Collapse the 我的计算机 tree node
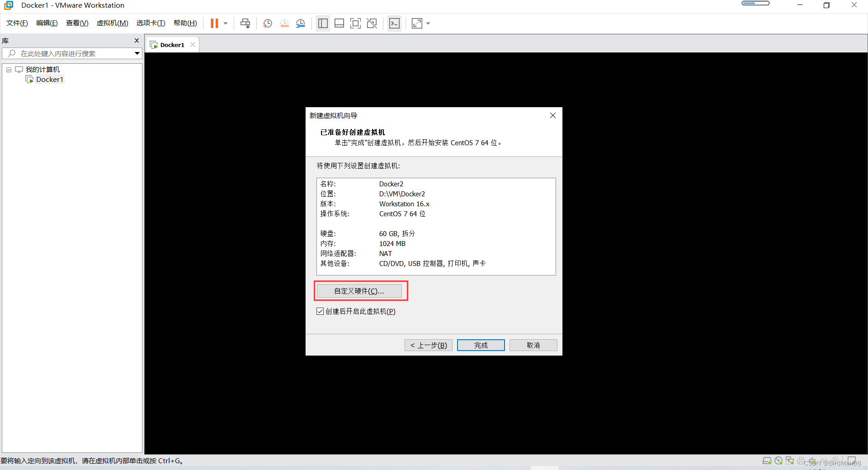The width and height of the screenshot is (868, 470). [9, 70]
